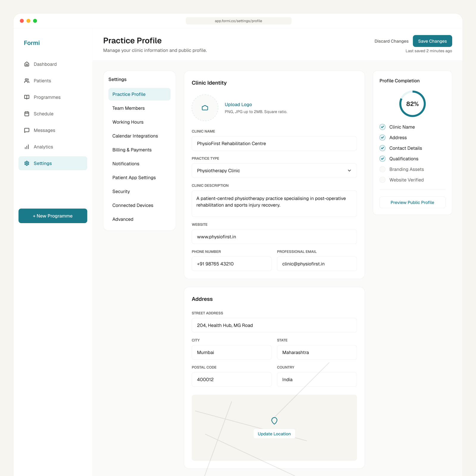Open Connected Devices settings
The image size is (476, 476).
click(139, 205)
